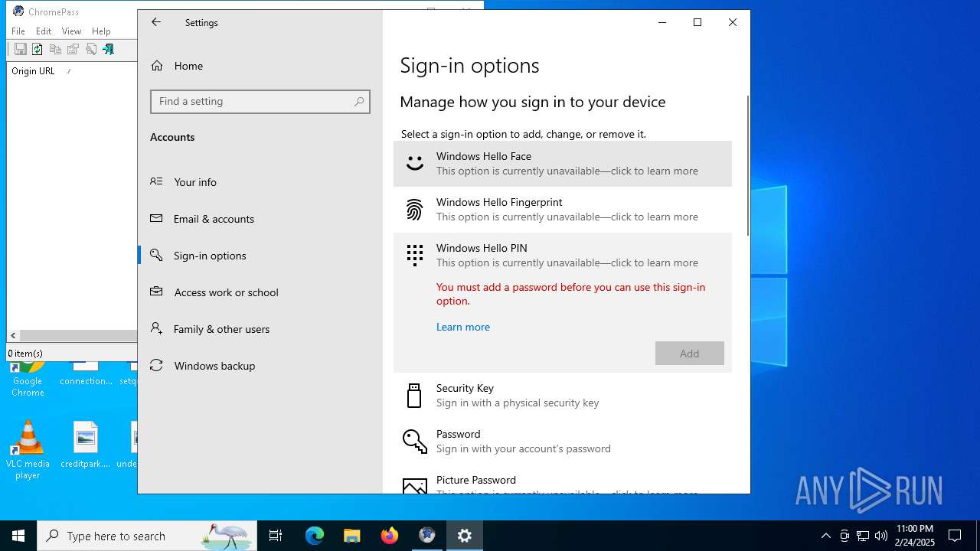Switch to ChromePass taskbar button

click(427, 536)
